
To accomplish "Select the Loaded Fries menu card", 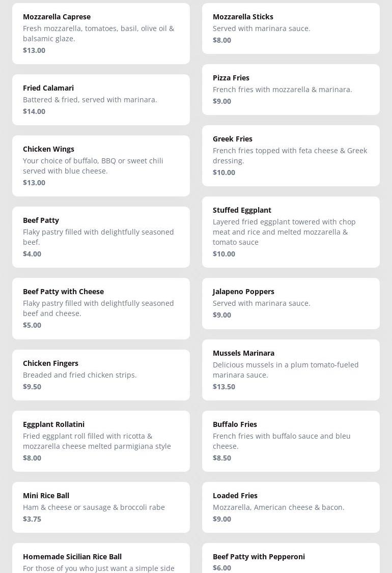I will [x=291, y=507].
